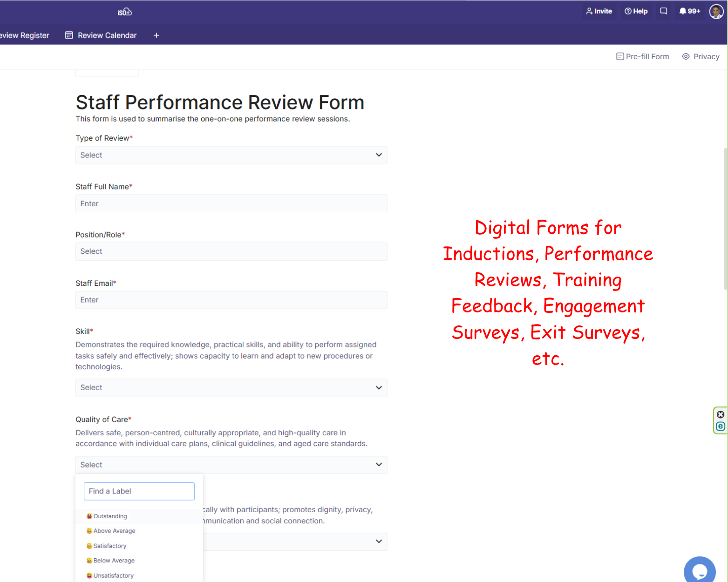The height and width of the screenshot is (582, 728).
Task: Click Pre-fill Form option
Action: coord(642,56)
